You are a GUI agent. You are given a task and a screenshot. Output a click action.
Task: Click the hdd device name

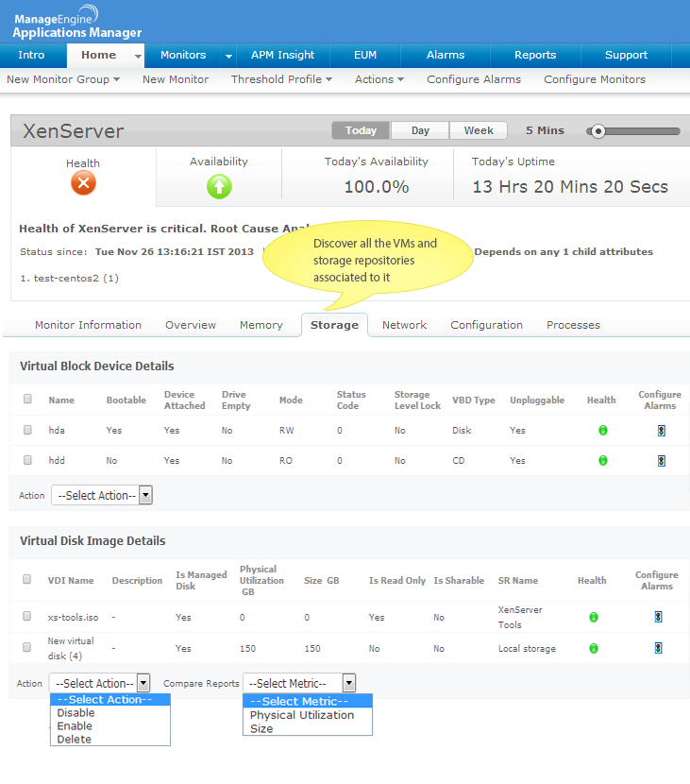pyautogui.click(x=57, y=461)
